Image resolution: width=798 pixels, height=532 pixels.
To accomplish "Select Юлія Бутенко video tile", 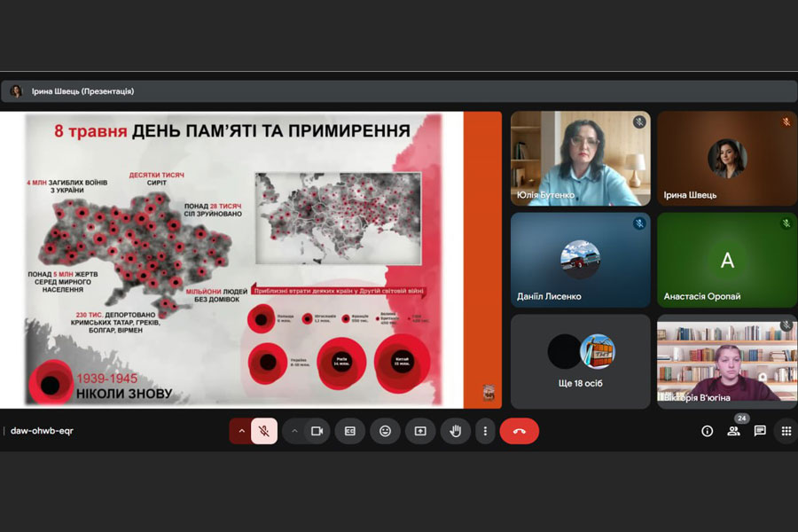I will (581, 159).
